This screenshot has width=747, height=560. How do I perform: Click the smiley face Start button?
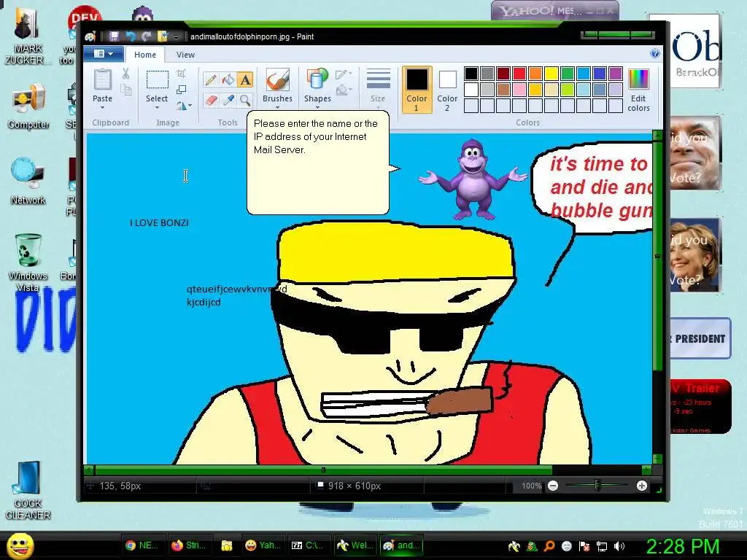[20, 545]
